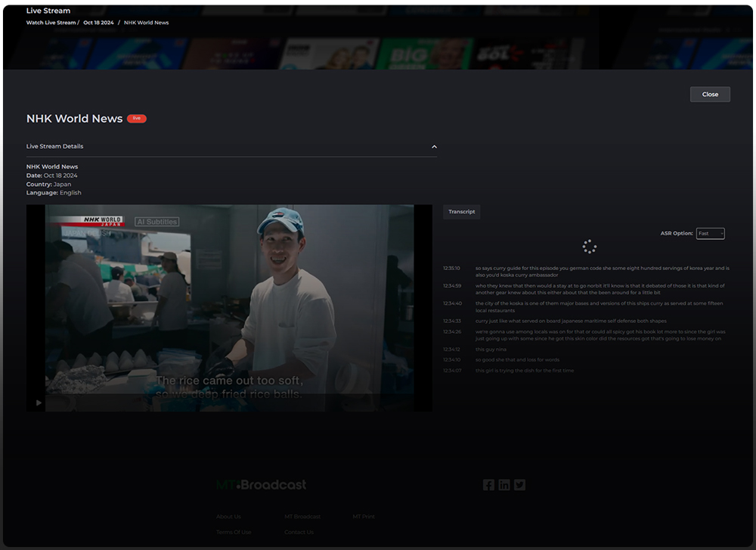Select Fast in the ASR Option combo box
Image resolution: width=756 pixels, height=550 pixels.
(710, 233)
